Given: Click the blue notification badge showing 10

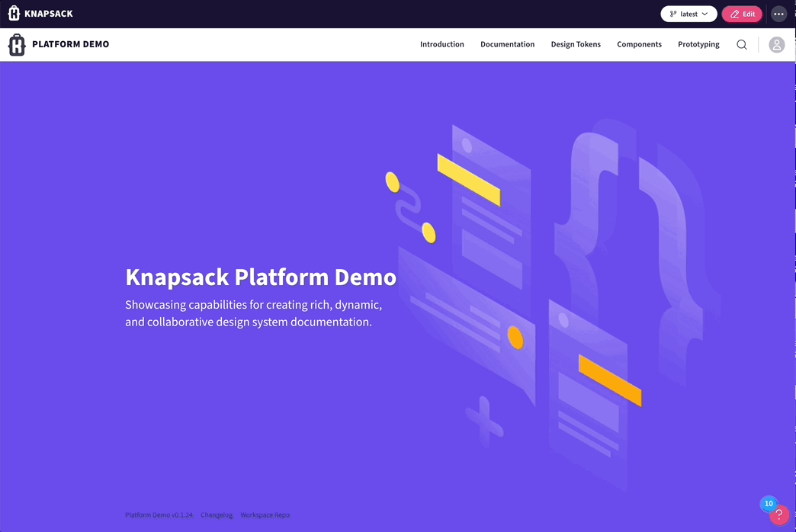Looking at the screenshot, I should point(769,504).
